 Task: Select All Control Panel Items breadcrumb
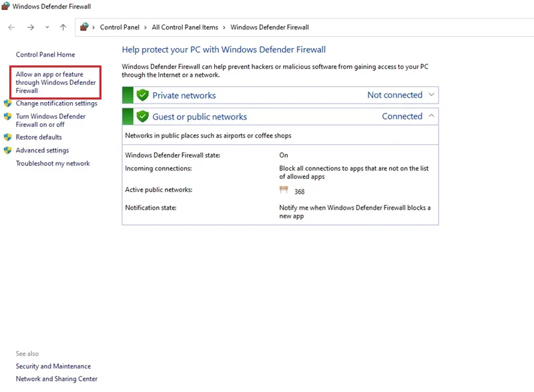tap(185, 27)
